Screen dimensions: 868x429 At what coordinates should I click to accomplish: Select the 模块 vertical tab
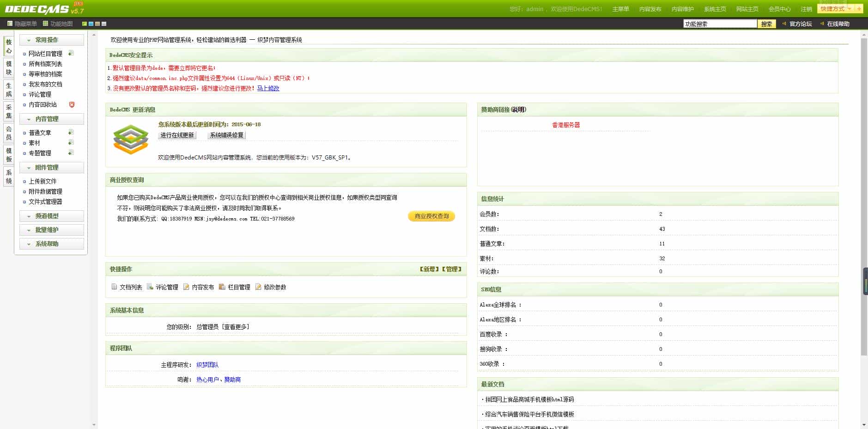9,68
